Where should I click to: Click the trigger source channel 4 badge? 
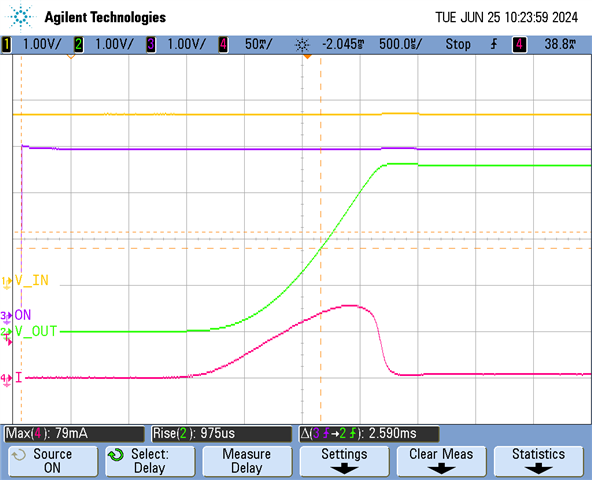519,45
